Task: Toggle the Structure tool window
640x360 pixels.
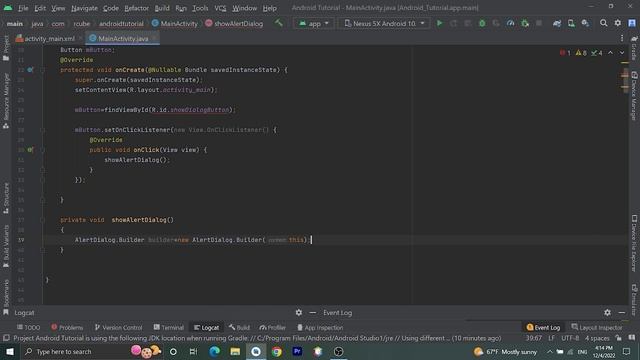Action: tap(6, 198)
